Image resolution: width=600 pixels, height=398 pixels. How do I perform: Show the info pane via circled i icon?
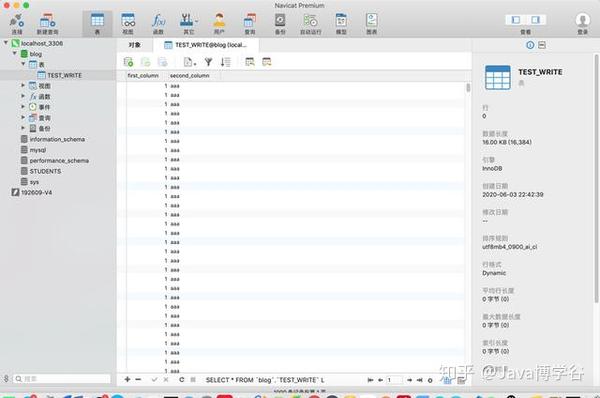click(x=530, y=45)
